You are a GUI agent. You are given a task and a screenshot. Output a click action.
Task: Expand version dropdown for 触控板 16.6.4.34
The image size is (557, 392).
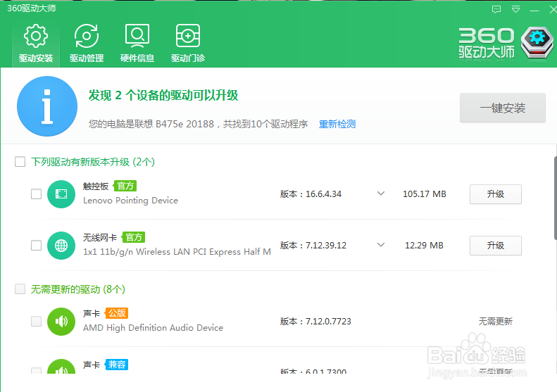381,194
